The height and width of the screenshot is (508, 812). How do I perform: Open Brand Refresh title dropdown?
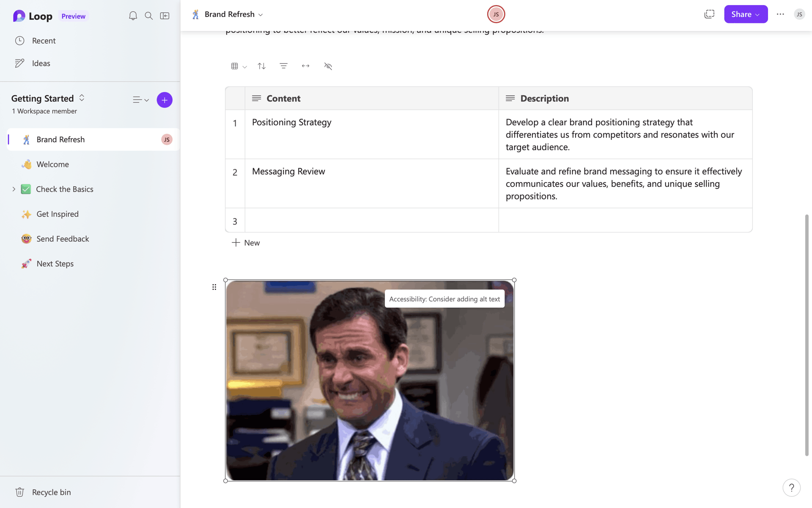click(261, 15)
